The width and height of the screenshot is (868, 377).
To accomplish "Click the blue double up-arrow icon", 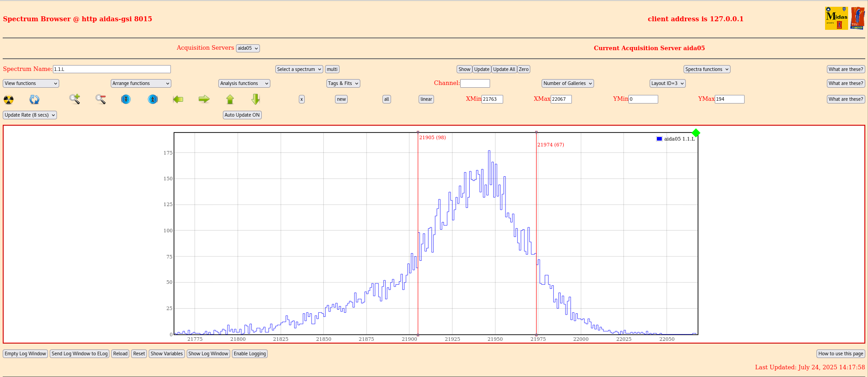I will click(153, 99).
